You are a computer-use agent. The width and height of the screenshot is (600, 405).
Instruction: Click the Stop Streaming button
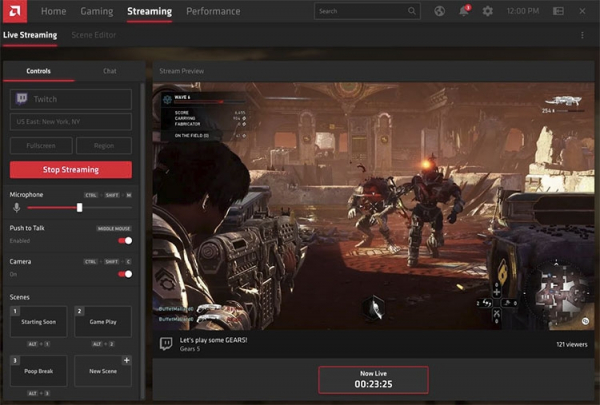71,170
